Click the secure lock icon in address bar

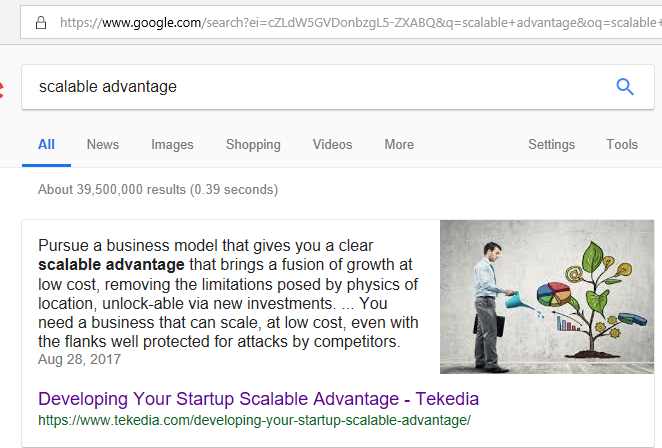[40, 21]
